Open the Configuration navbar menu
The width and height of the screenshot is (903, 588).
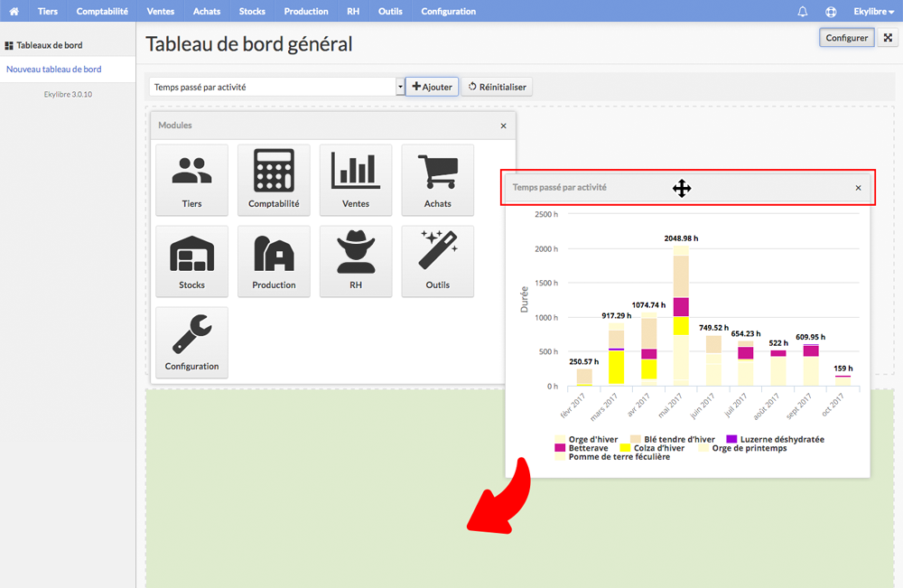(x=448, y=11)
